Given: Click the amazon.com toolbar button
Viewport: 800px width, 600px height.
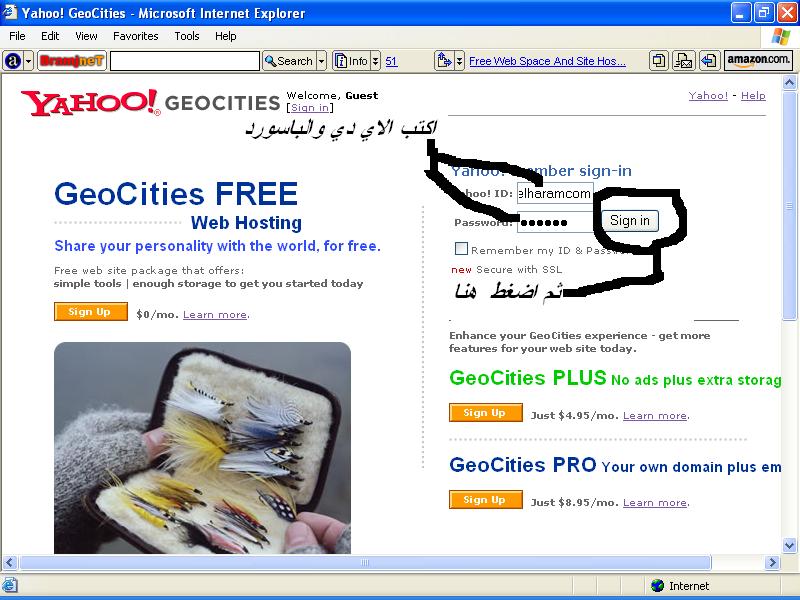Looking at the screenshot, I should [x=758, y=61].
